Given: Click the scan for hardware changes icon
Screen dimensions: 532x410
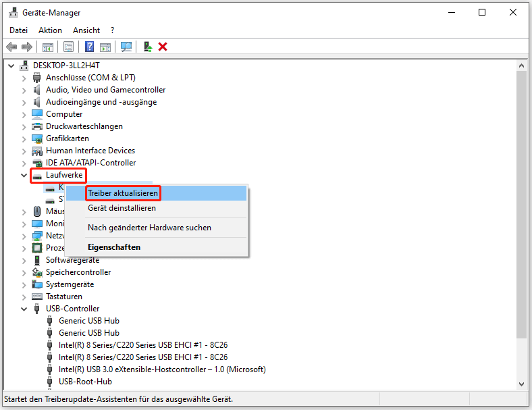Looking at the screenshot, I should [x=126, y=47].
